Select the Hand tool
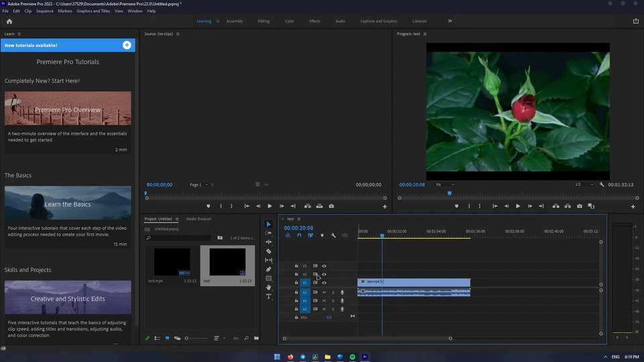Image resolution: width=644 pixels, height=362 pixels. (269, 288)
